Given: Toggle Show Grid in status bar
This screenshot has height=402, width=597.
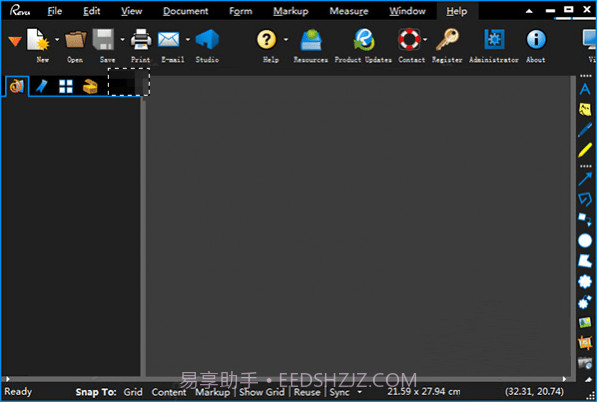Looking at the screenshot, I should point(262,392).
